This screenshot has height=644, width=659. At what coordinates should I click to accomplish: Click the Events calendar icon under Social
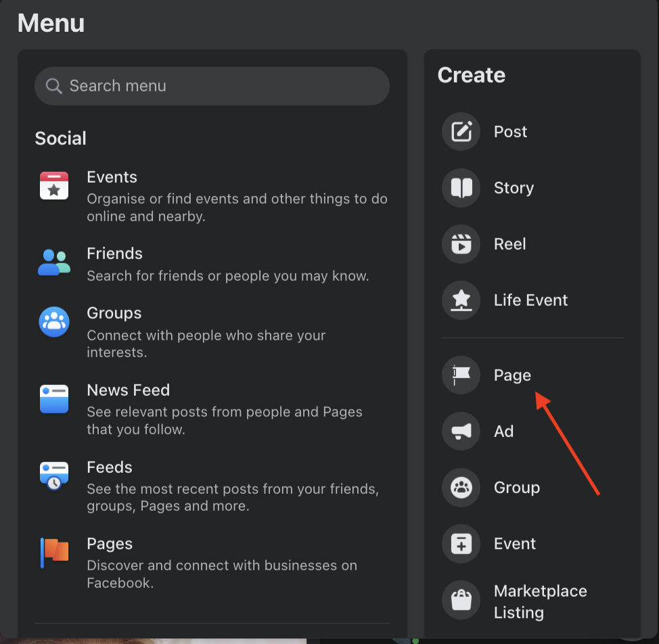54,185
